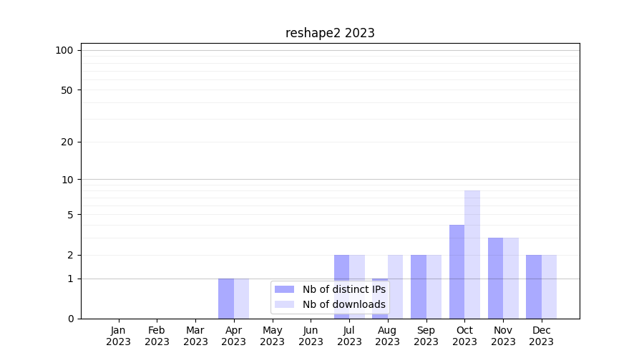The height and width of the screenshot is (358, 644).
Task: Select the November distinct IPs bar
Action: pos(495,278)
